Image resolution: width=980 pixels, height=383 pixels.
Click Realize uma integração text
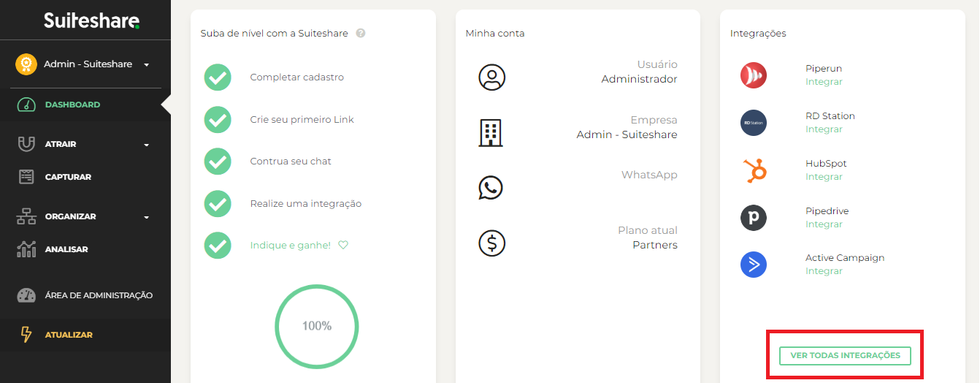(305, 204)
